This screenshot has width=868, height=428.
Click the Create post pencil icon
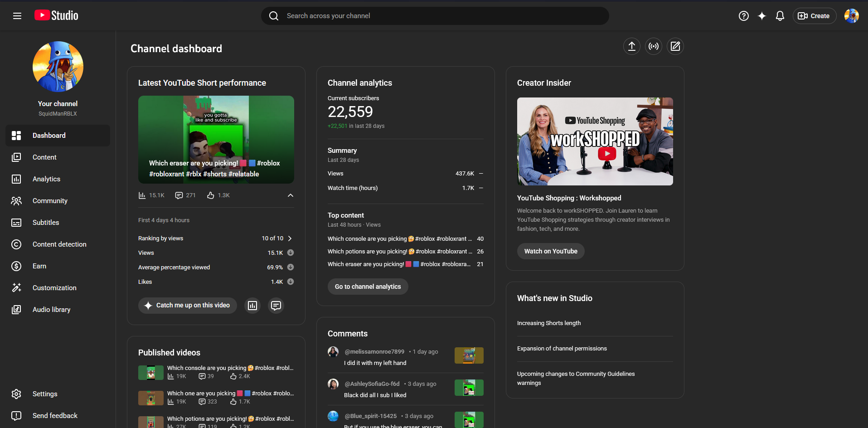pos(675,46)
